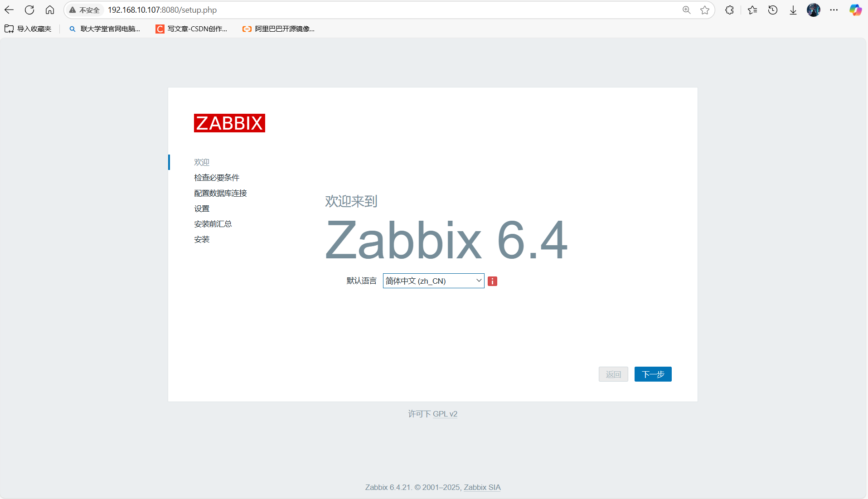Click the browser back arrow
The image size is (868, 499).
[9, 10]
